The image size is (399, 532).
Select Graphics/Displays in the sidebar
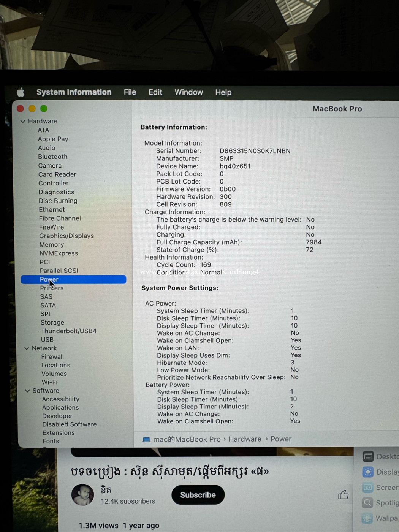66,236
